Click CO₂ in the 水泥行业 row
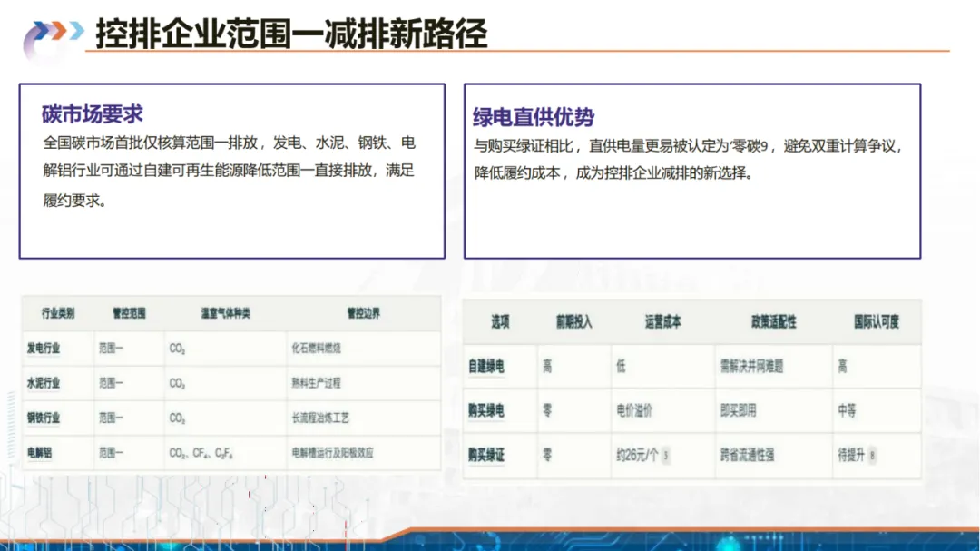The image size is (980, 551). coord(177,383)
